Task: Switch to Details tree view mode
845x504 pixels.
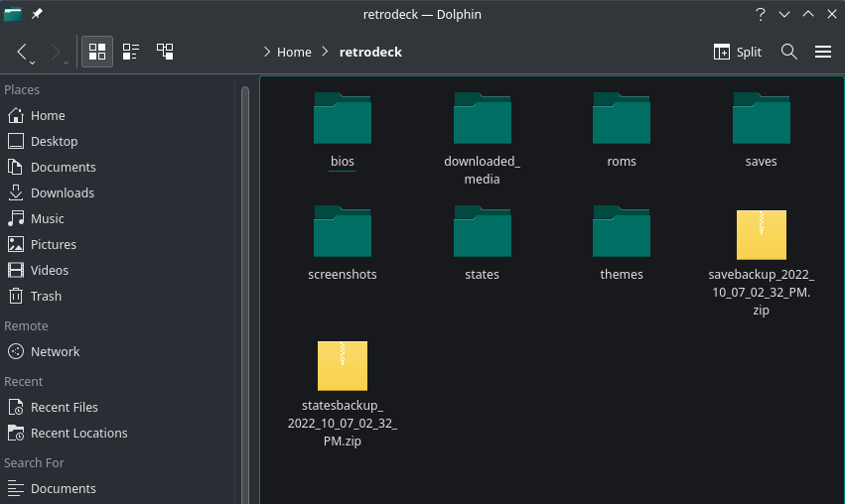Action: click(x=165, y=52)
